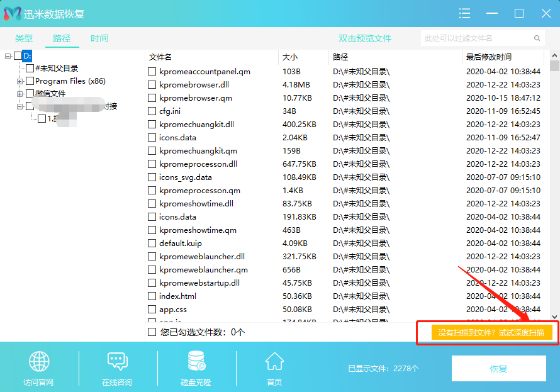
Task: Expand the Program Files (x86) folder
Action: click(x=20, y=81)
